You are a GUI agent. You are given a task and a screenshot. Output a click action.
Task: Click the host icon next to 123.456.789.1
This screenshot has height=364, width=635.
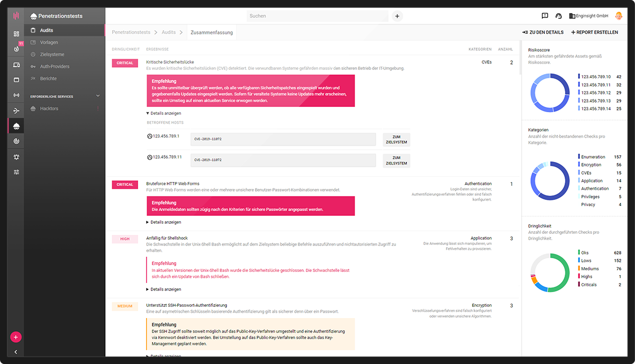pyautogui.click(x=149, y=136)
